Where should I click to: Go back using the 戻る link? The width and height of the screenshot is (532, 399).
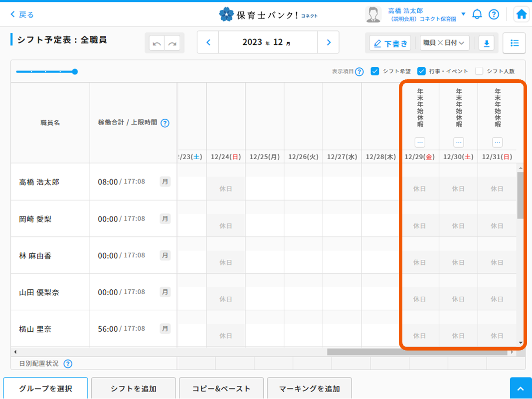(22, 14)
